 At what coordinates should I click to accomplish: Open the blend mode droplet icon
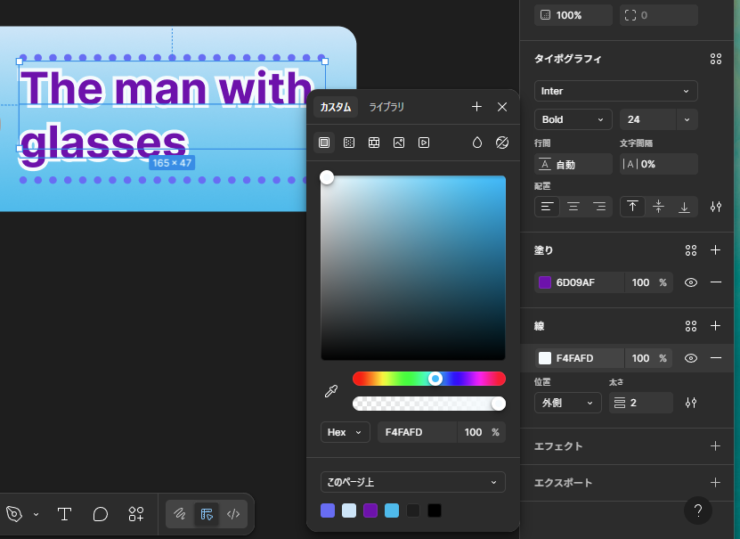477,143
